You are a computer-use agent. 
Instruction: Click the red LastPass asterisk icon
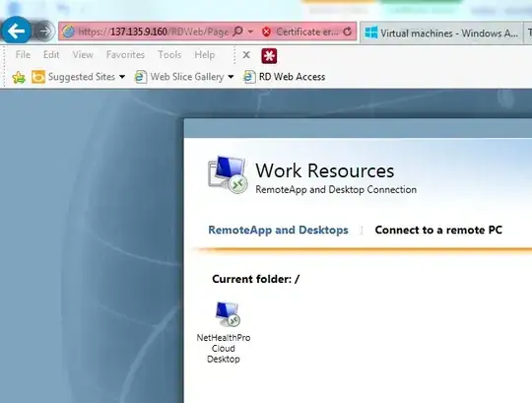[269, 56]
